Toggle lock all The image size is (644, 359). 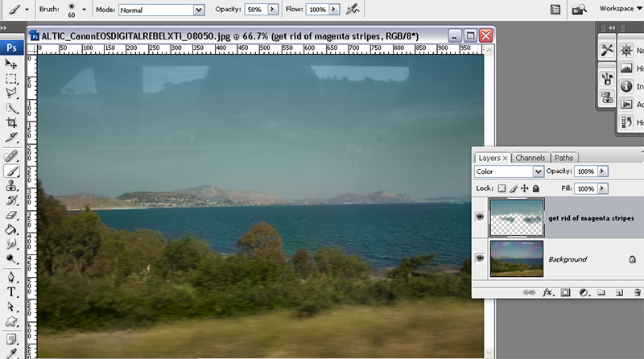pos(535,188)
